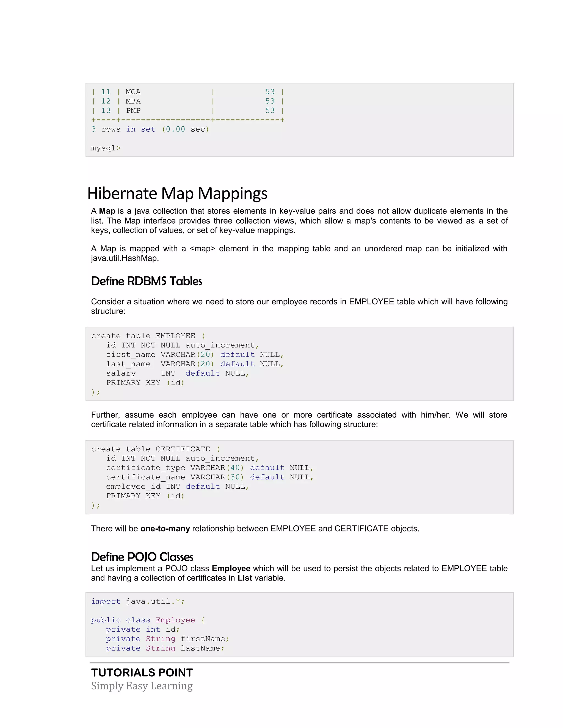Click the 'Define POJO Classes' subheading

point(142,557)
